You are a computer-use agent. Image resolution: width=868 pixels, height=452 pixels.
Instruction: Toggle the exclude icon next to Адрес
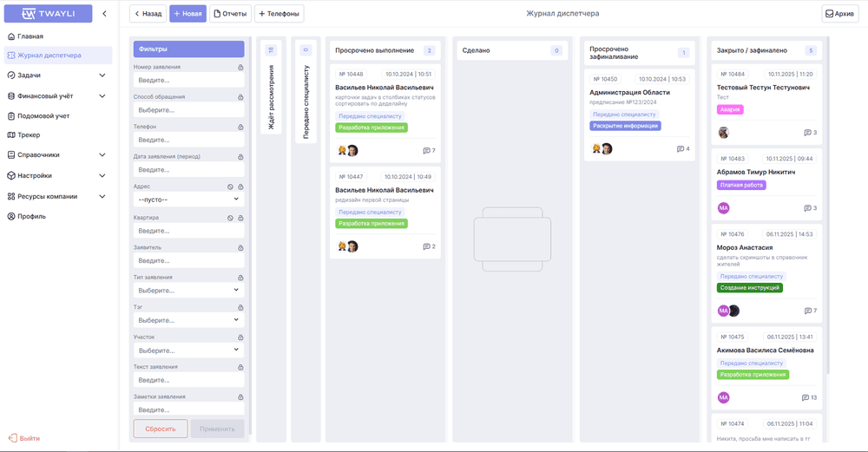pos(230,187)
